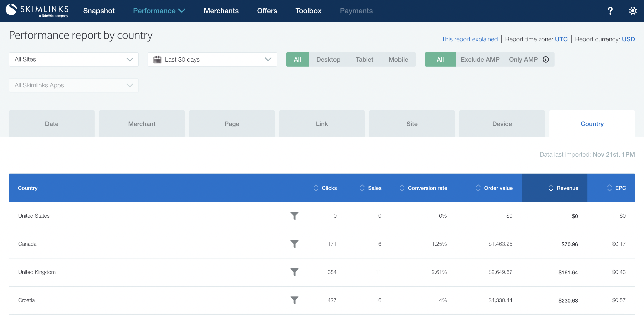
Task: Select Only AMP filter
Action: coord(523,59)
